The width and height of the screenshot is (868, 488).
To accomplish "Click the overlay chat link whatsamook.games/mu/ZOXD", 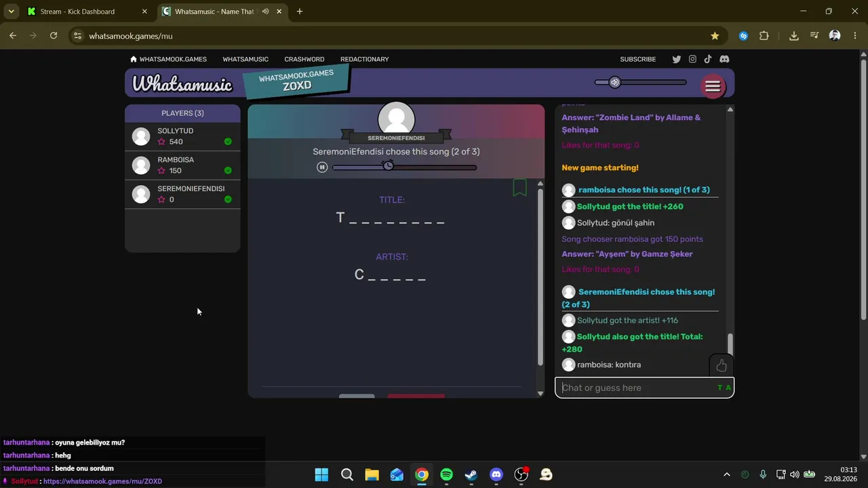I will coord(102,481).
